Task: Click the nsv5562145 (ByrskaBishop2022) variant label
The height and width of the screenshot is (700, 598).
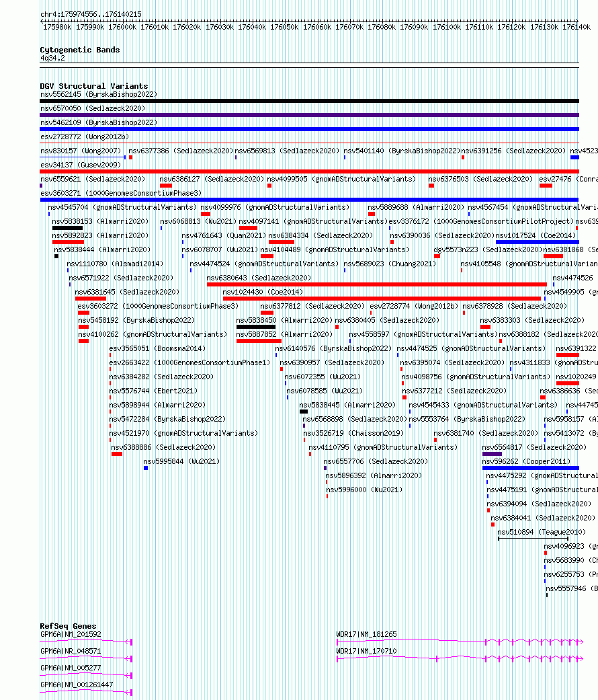Action: [99, 94]
